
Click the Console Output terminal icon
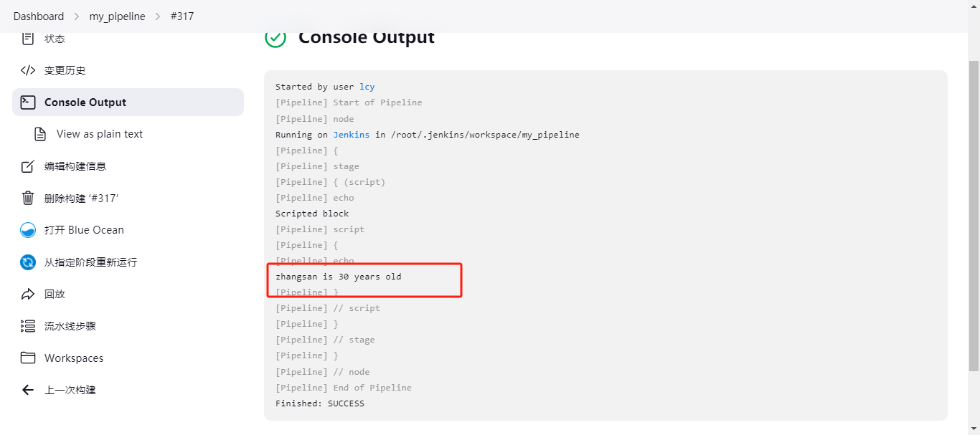tap(28, 102)
